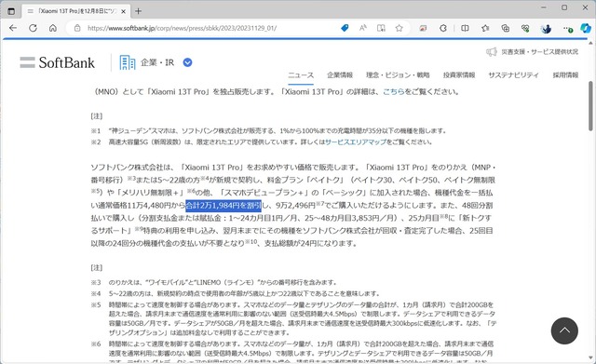The width and height of the screenshot is (596, 364).
Task: Select the ニュース navigation tab
Action: (x=301, y=74)
